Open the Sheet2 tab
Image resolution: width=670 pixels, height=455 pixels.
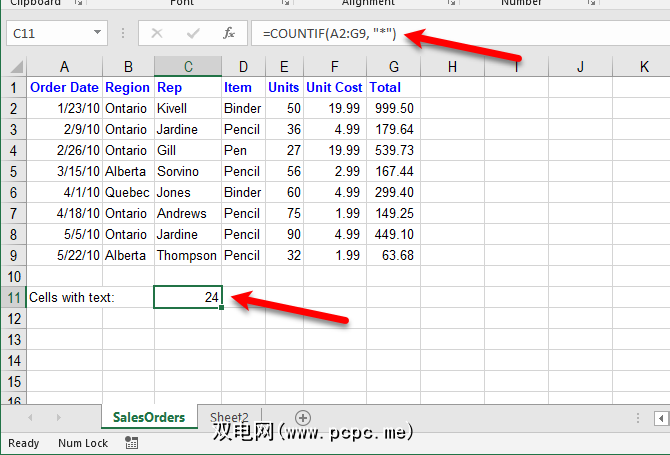coord(228,417)
